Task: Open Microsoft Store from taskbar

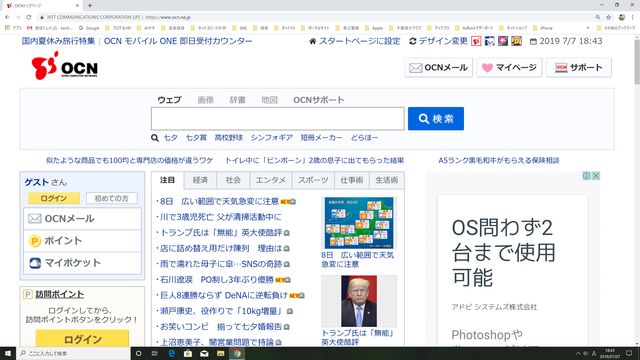Action: click(188, 353)
